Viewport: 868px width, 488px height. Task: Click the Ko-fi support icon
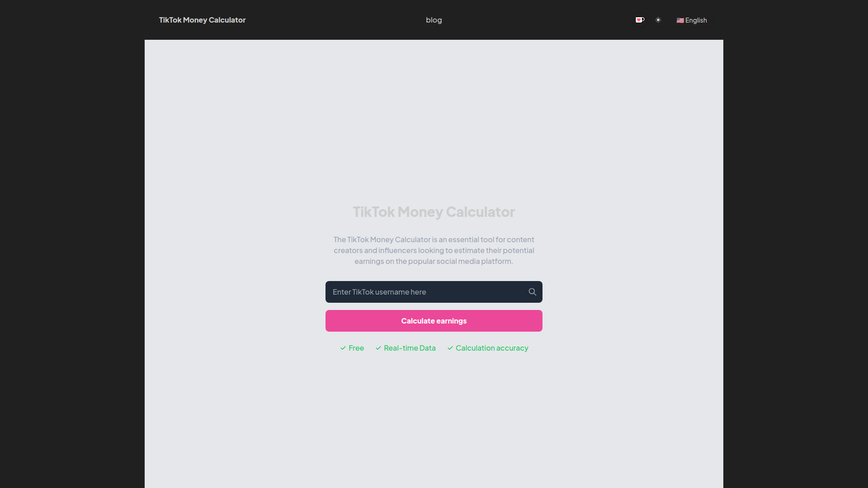tap(640, 20)
